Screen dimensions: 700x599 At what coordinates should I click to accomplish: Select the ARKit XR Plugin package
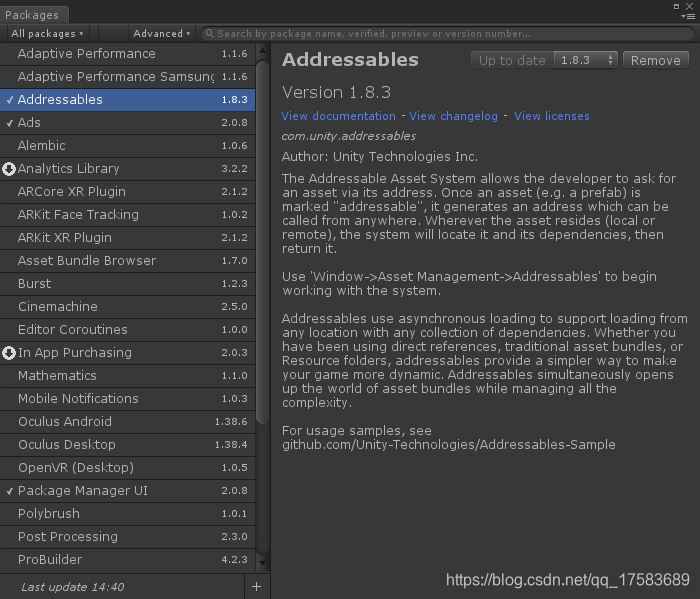[128, 237]
